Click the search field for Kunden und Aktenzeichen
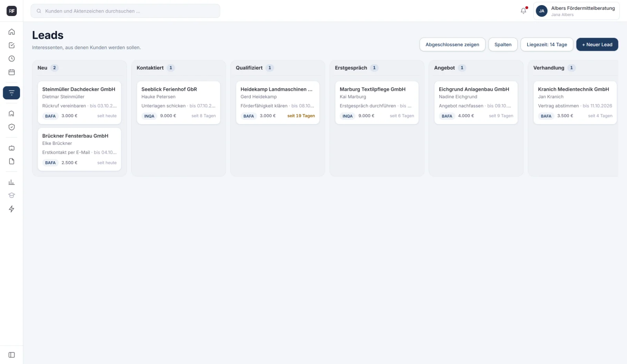 click(125, 11)
